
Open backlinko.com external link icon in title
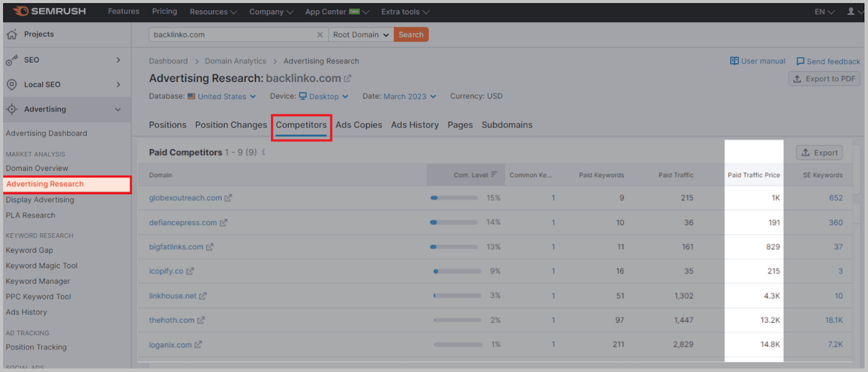pos(348,79)
